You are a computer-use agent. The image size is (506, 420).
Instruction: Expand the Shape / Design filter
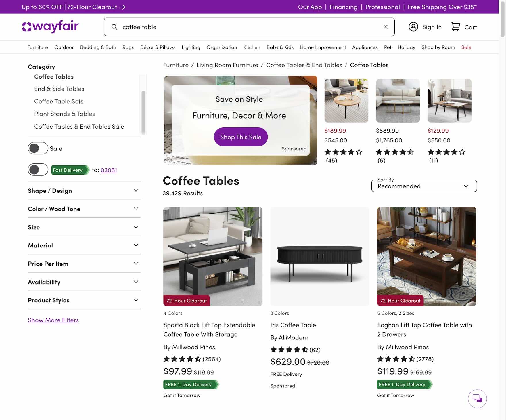click(84, 191)
